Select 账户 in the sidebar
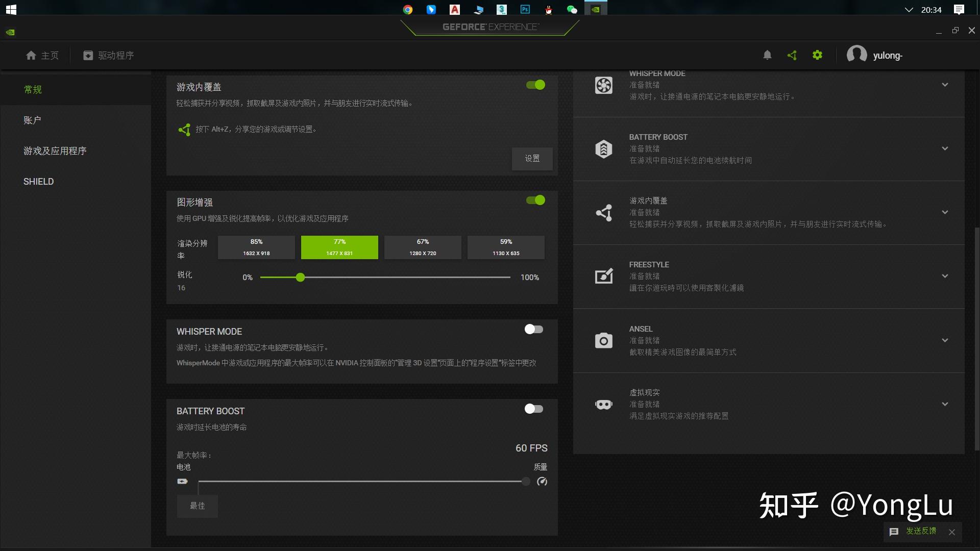Viewport: 980px width, 551px height. (76, 120)
